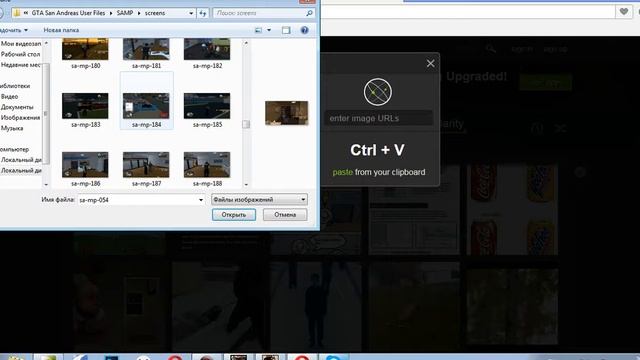Screen dimensions: 640x360
Task: Close the image upload popup
Action: tap(431, 64)
